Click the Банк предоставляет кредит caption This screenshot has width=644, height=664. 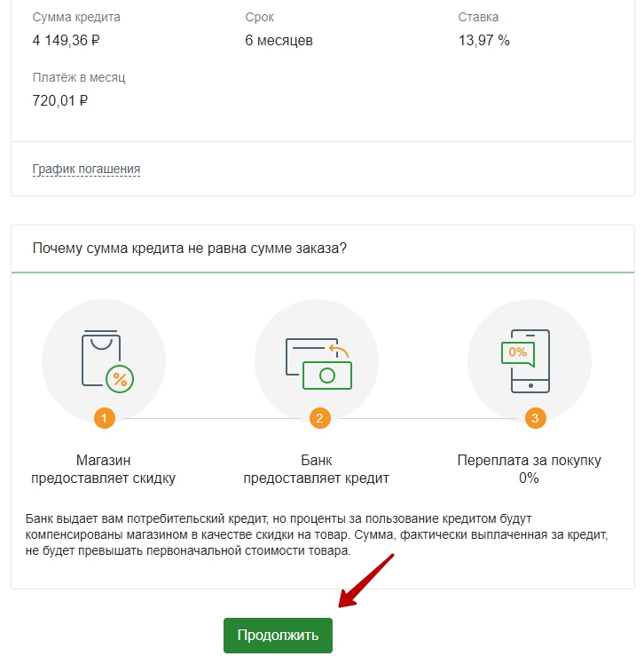[x=316, y=470]
